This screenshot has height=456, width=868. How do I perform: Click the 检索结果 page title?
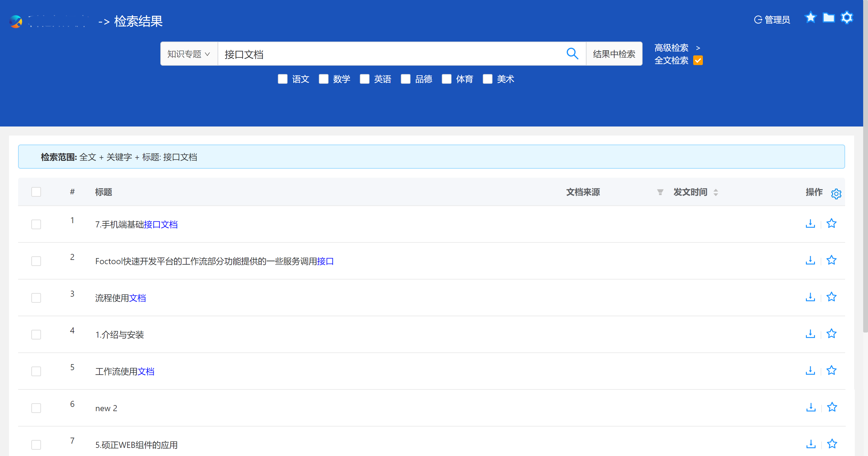tap(139, 21)
